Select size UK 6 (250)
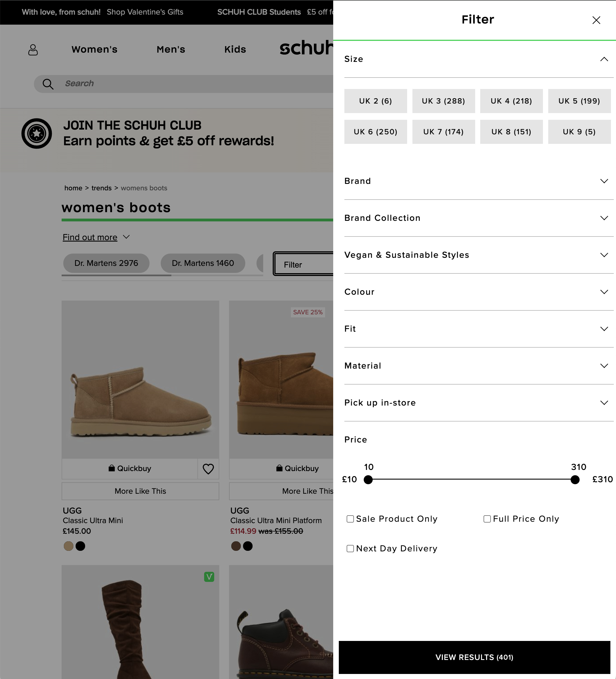The height and width of the screenshot is (679, 616). [x=375, y=132]
